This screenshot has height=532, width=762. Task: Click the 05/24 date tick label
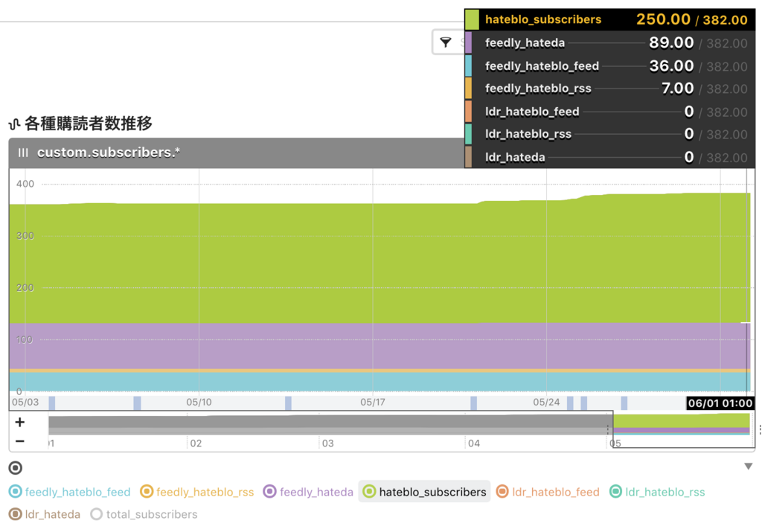(546, 403)
